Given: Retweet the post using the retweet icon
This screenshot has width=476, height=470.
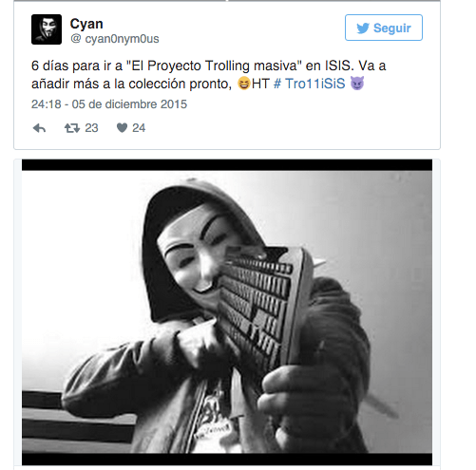Looking at the screenshot, I should (x=72, y=128).
